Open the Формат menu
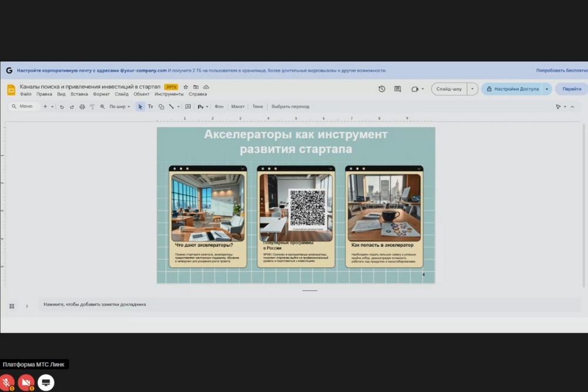Image resolution: width=588 pixels, height=392 pixels. [101, 95]
